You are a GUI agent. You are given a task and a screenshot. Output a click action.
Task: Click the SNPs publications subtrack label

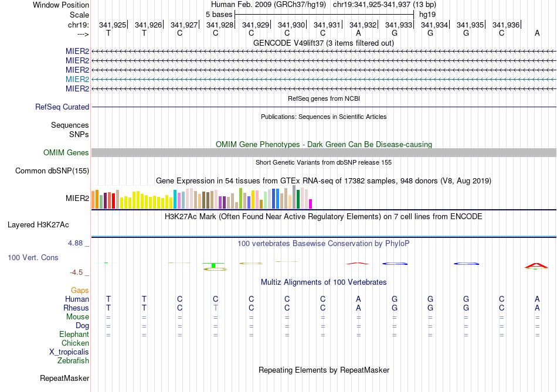[x=79, y=134]
